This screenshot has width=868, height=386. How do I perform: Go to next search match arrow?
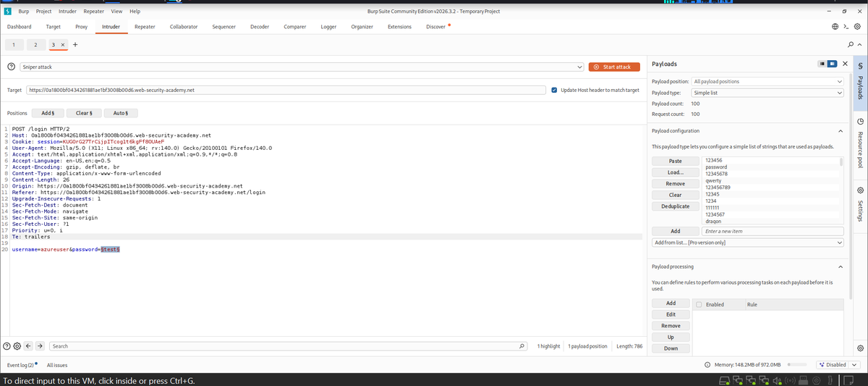point(41,346)
